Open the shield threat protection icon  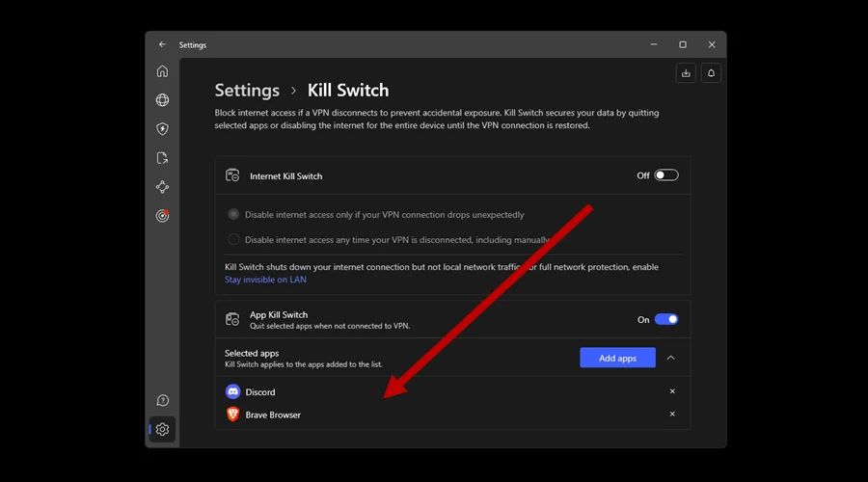(162, 129)
